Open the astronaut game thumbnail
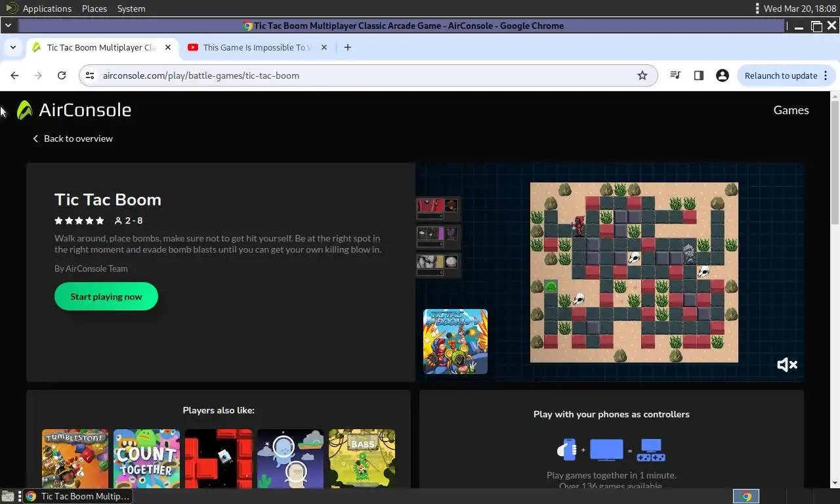 290,459
